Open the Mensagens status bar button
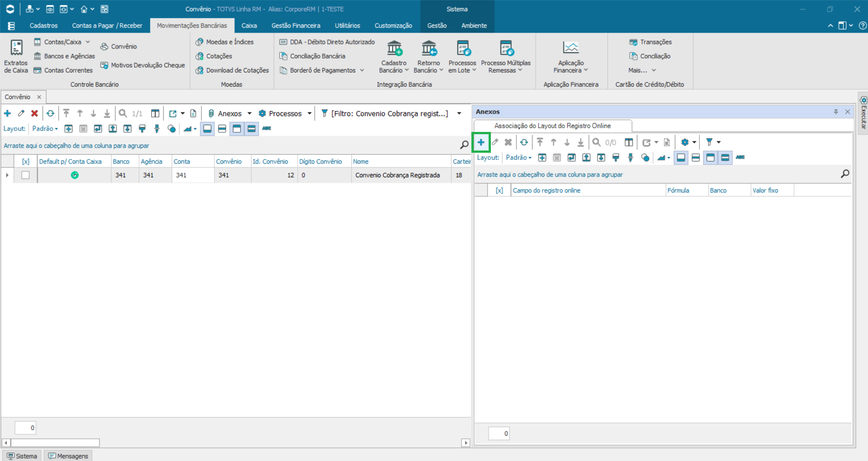The width and height of the screenshot is (868, 461). [x=68, y=456]
